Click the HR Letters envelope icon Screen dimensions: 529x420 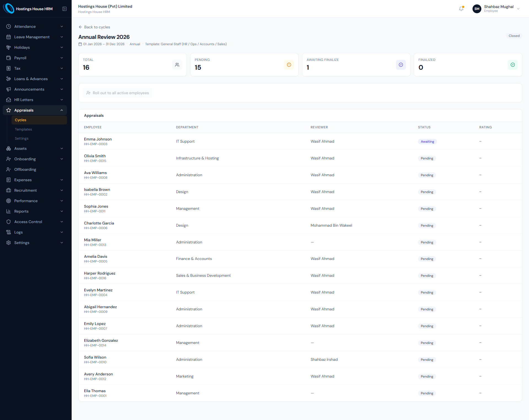pyautogui.click(x=9, y=100)
